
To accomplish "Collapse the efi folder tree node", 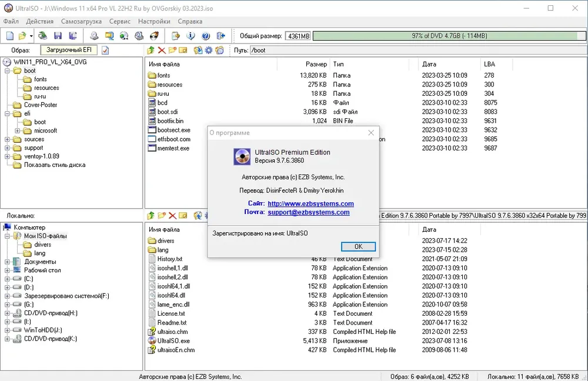I will [x=7, y=113].
